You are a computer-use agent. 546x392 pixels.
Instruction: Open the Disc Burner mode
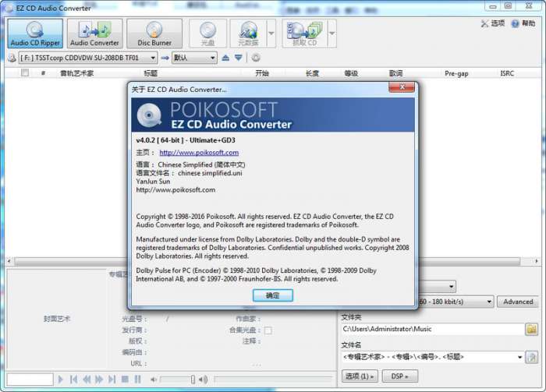154,34
